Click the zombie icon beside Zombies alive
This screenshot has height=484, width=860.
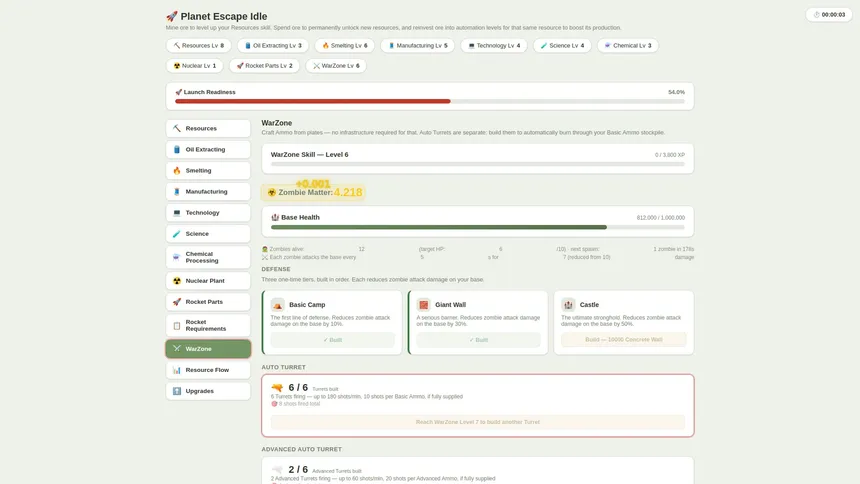coord(265,249)
